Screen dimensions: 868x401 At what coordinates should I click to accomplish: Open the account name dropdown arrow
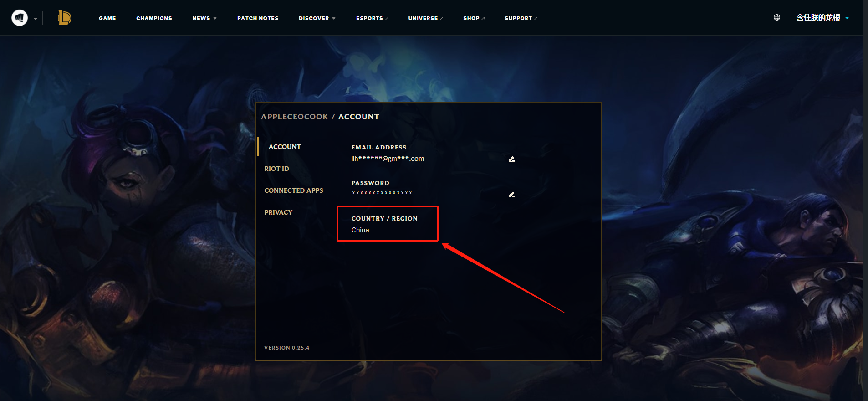847,18
